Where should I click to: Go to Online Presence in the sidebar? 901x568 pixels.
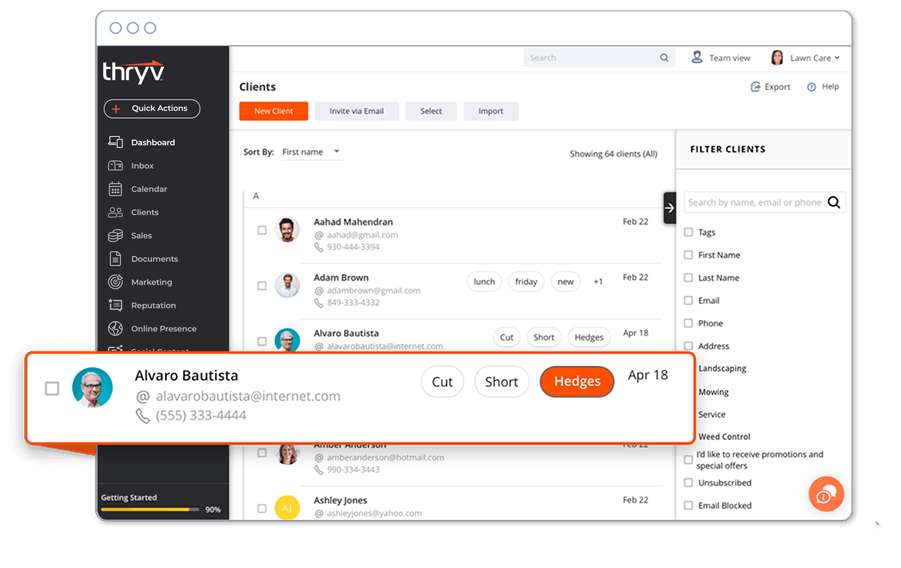pyautogui.click(x=163, y=328)
